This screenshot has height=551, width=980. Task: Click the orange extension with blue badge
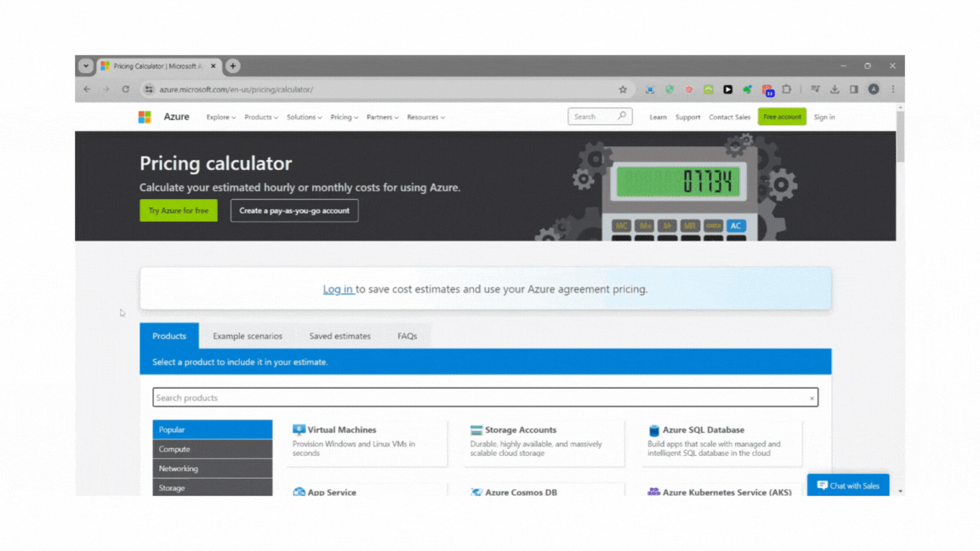click(x=767, y=90)
